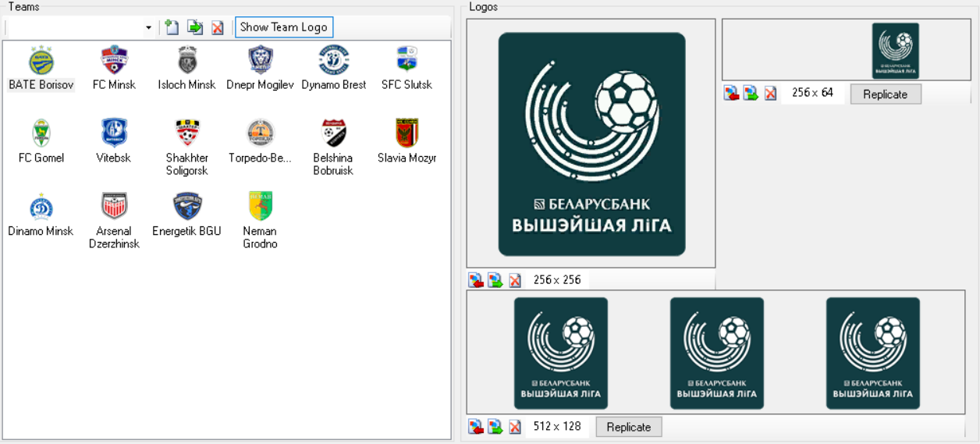The height and width of the screenshot is (444, 980).
Task: Select the Arsenal Dzerzhinsk team
Action: click(x=114, y=221)
